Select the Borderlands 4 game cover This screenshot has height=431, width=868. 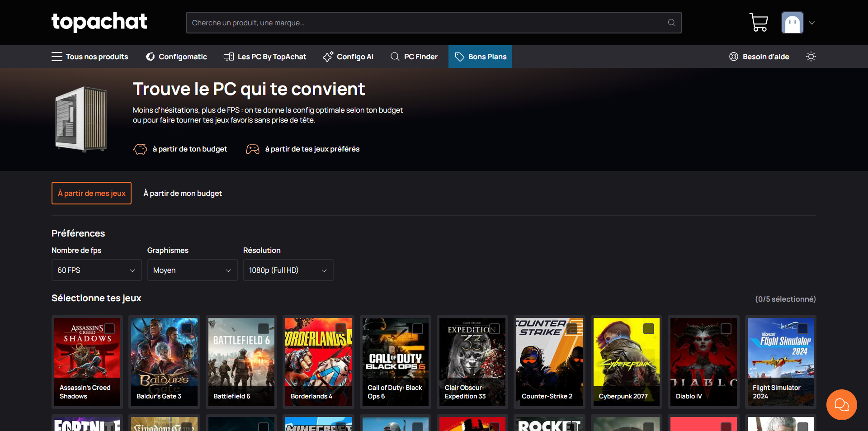pos(318,361)
